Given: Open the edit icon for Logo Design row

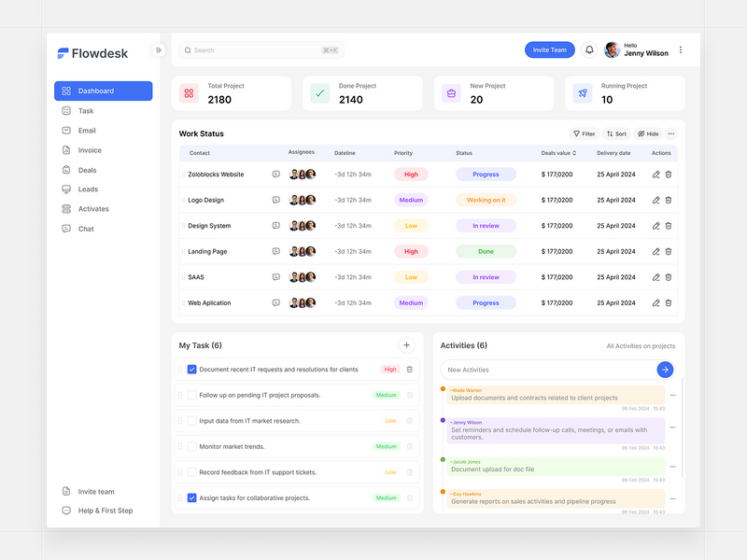Looking at the screenshot, I should click(x=655, y=200).
